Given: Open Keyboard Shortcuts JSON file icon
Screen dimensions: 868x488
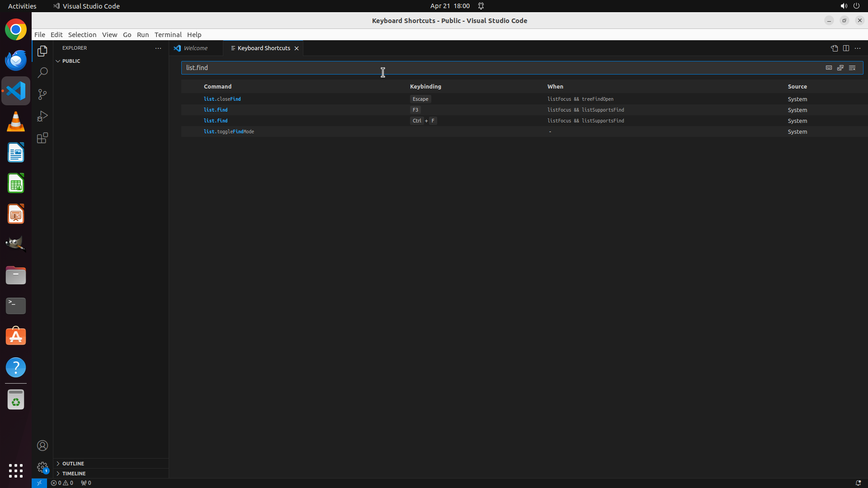Looking at the screenshot, I should [834, 48].
